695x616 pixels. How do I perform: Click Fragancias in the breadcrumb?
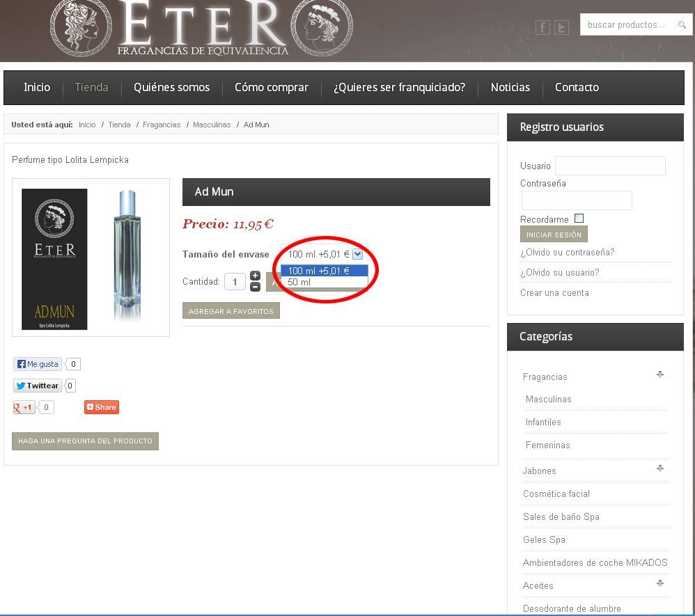point(162,125)
